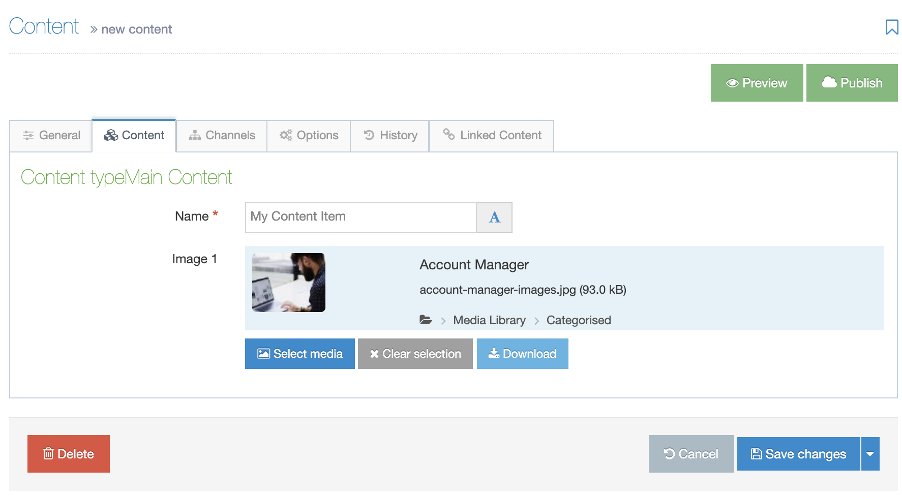
Task: Cancel the content edits
Action: pos(690,454)
